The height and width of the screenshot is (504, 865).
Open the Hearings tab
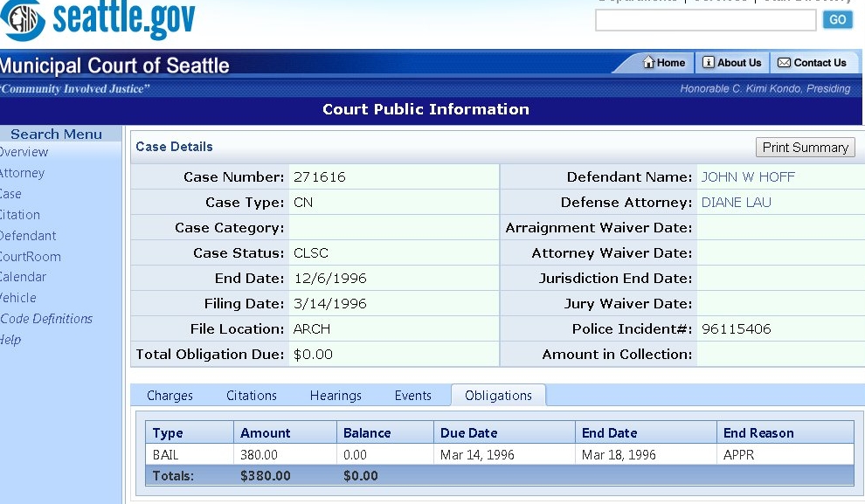coord(336,396)
